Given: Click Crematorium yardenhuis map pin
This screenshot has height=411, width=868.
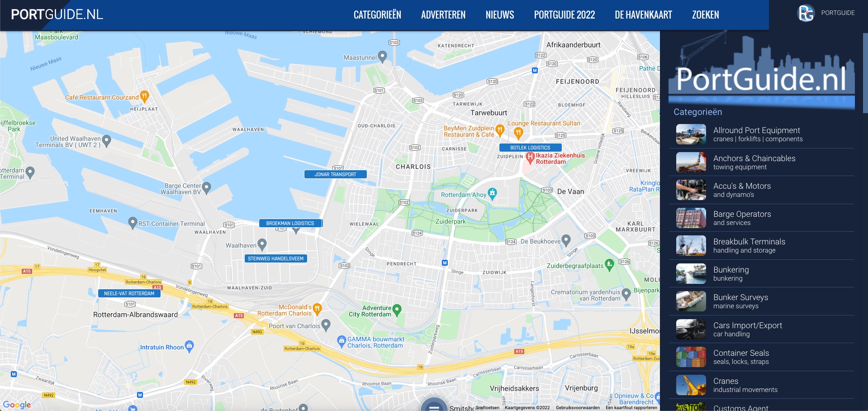Looking at the screenshot, I should point(626,294).
